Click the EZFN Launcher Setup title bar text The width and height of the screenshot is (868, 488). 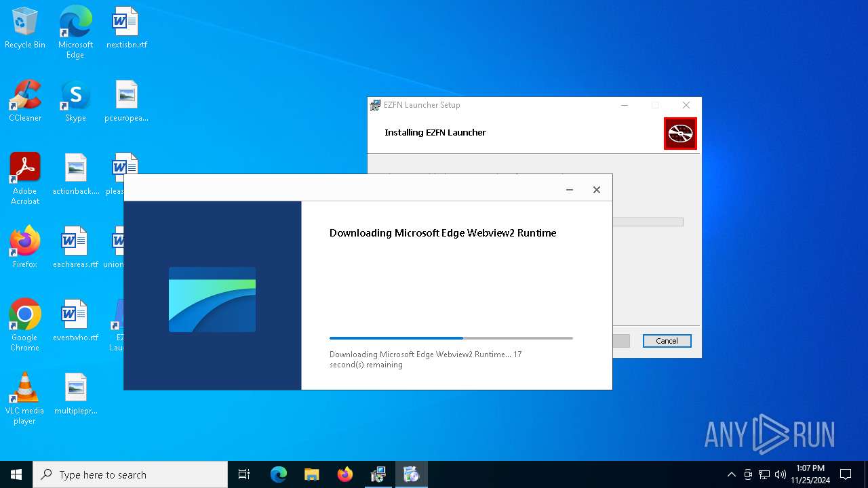click(x=422, y=105)
